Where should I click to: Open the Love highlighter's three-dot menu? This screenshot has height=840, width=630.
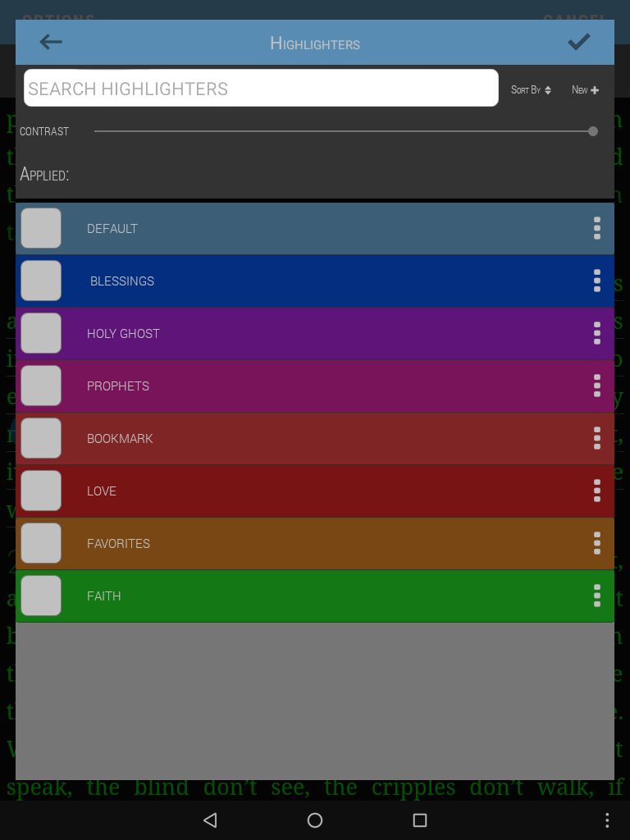597,491
